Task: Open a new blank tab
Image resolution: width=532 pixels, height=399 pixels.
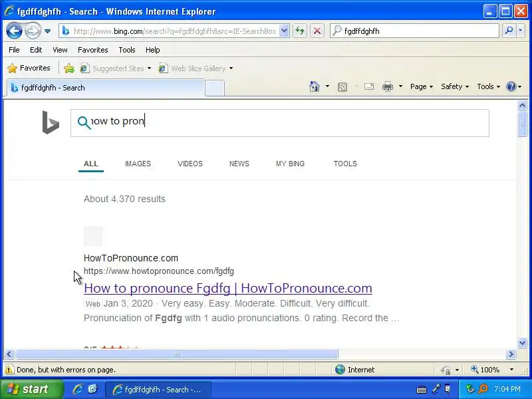Action: [215, 88]
